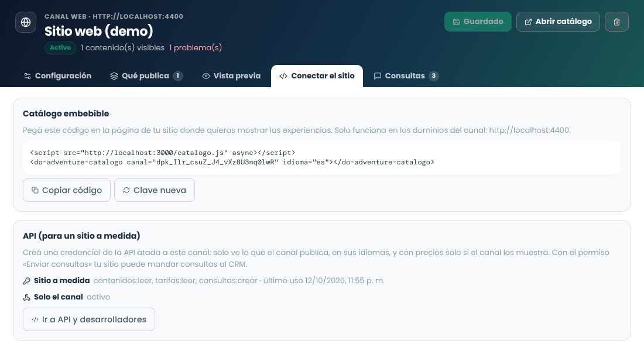
Task: Switch to the Configuración tab
Action: click(x=57, y=76)
